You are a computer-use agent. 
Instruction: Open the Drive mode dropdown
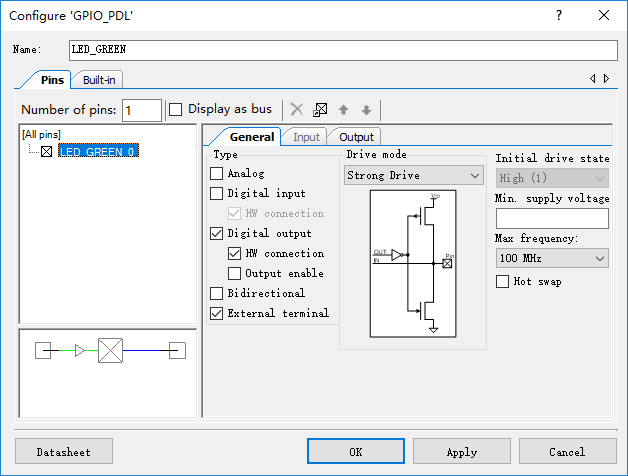(x=414, y=175)
